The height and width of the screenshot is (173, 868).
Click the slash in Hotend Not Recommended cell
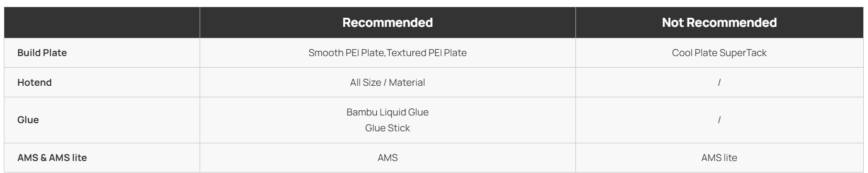point(719,82)
